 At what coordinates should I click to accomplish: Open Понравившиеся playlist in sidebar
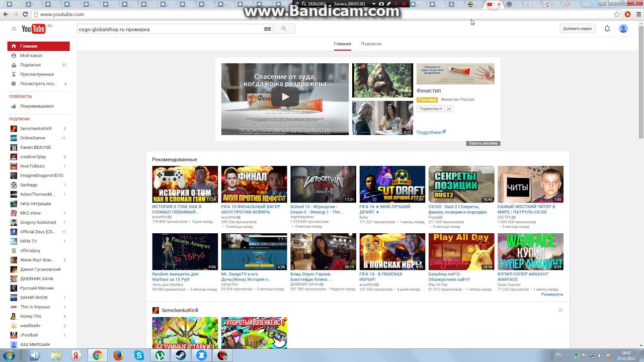click(38, 106)
